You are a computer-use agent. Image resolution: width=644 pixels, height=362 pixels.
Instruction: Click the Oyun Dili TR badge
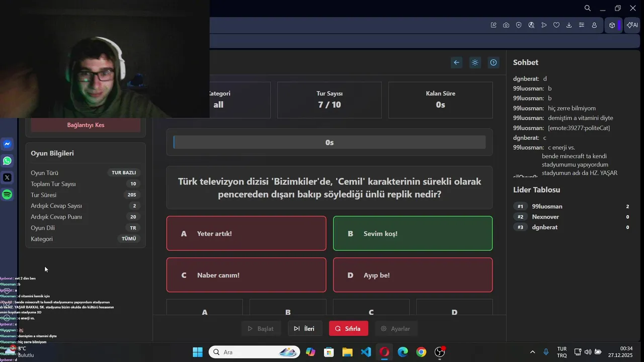(133, 228)
